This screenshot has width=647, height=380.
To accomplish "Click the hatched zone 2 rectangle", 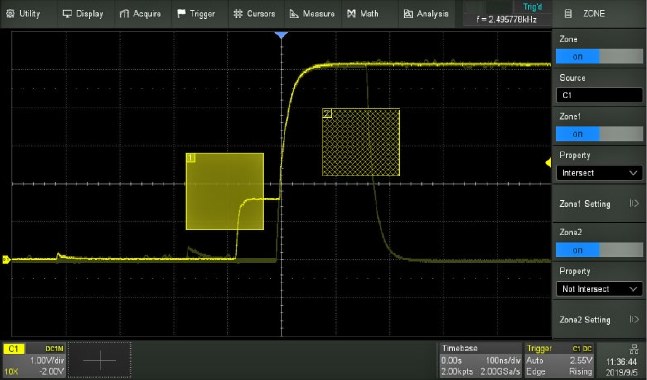I will 361,142.
